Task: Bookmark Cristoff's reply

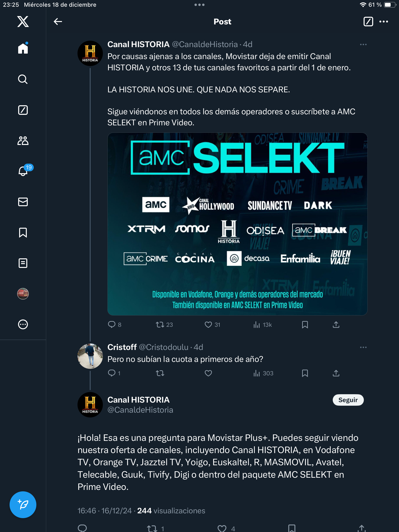Action: 305,373
